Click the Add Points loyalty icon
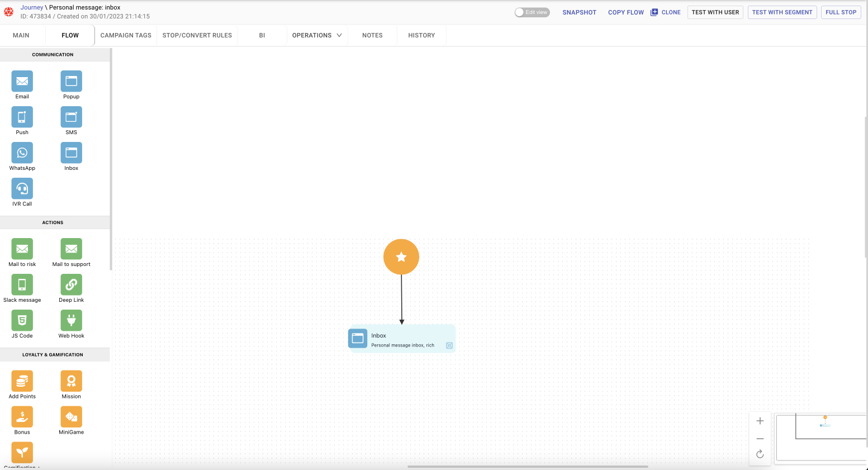This screenshot has height=470, width=868. pos(22,381)
